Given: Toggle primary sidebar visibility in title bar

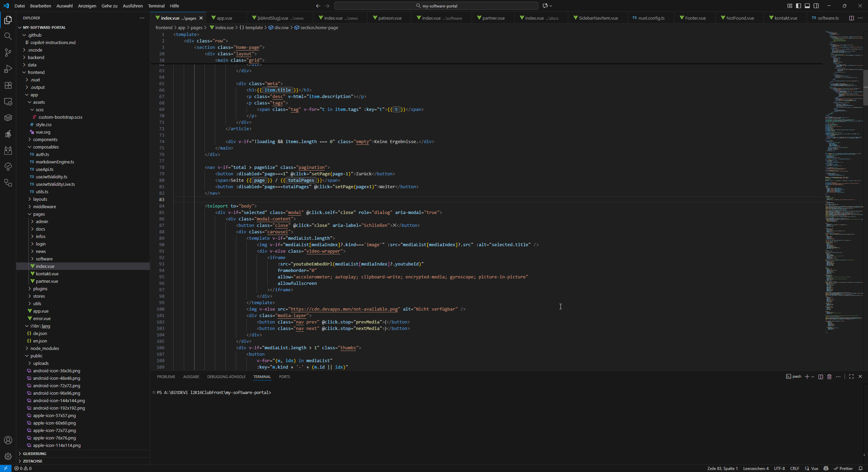Looking at the screenshot, I should (x=798, y=6).
